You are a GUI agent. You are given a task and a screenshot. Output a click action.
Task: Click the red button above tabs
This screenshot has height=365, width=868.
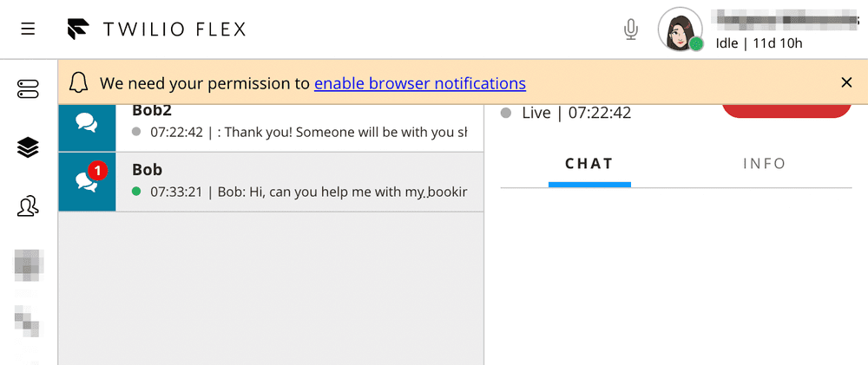pyautogui.click(x=786, y=110)
